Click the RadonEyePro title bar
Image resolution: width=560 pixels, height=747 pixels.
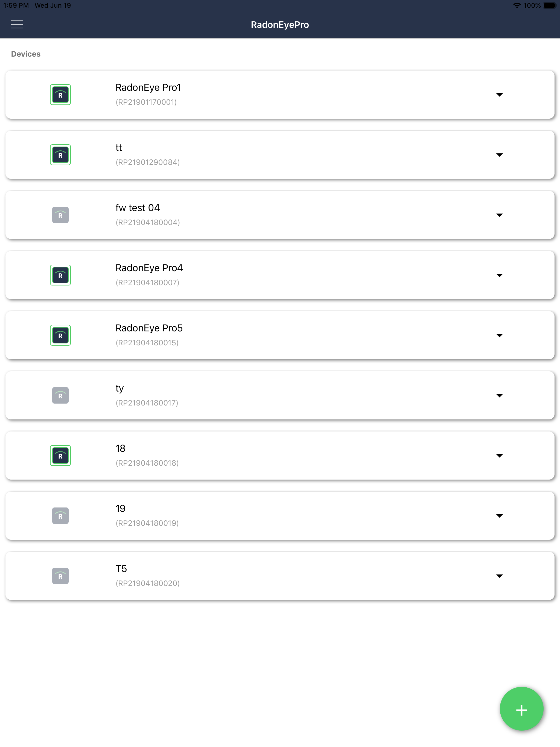280,25
